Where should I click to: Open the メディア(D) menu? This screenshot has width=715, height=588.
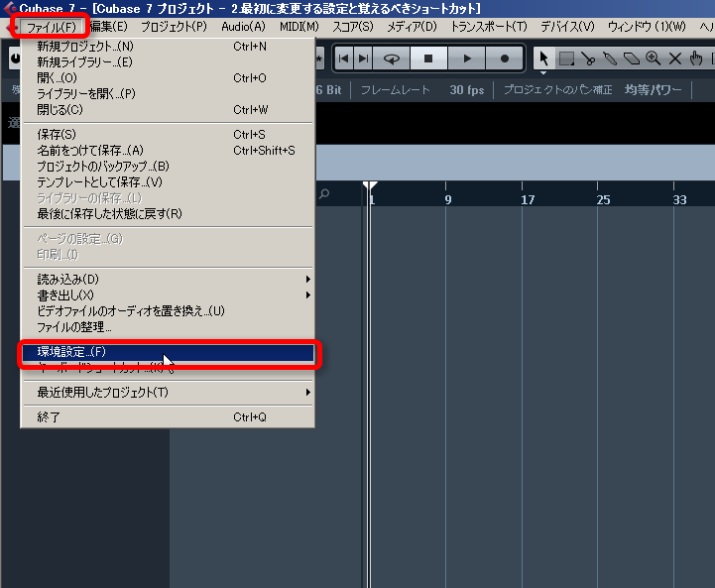coord(412,27)
